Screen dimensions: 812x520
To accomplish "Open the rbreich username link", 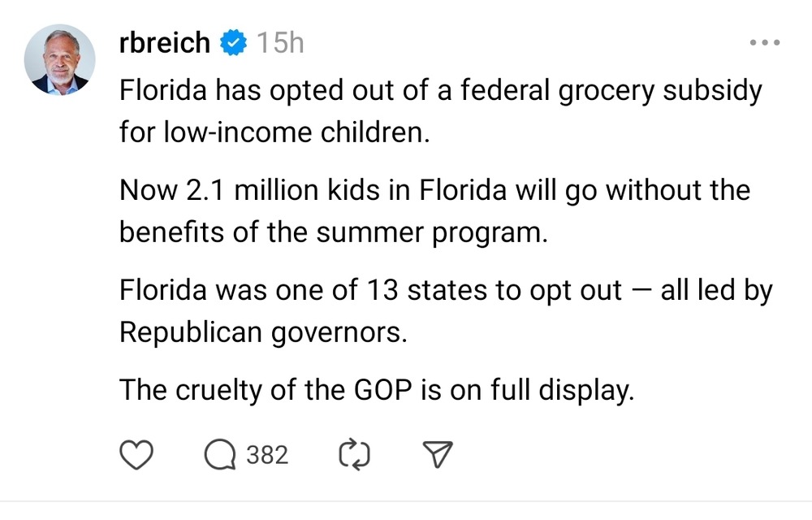I will coord(165,42).
